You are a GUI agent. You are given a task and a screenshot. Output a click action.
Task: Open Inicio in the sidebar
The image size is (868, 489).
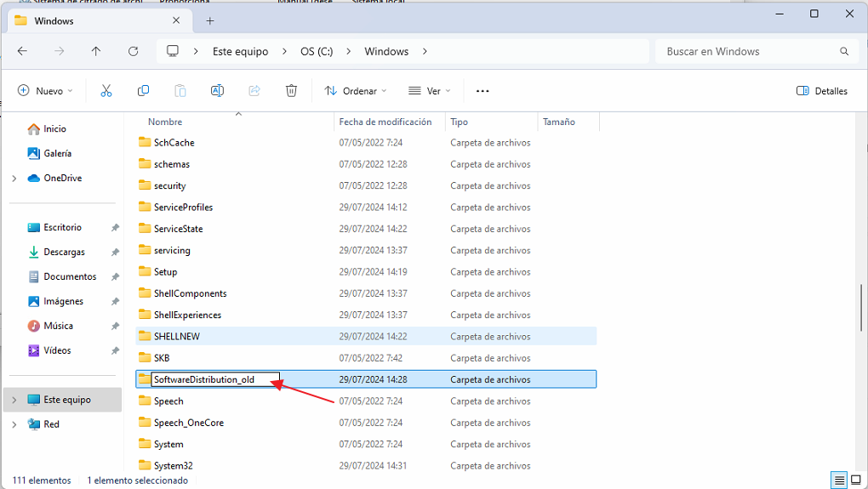click(54, 128)
